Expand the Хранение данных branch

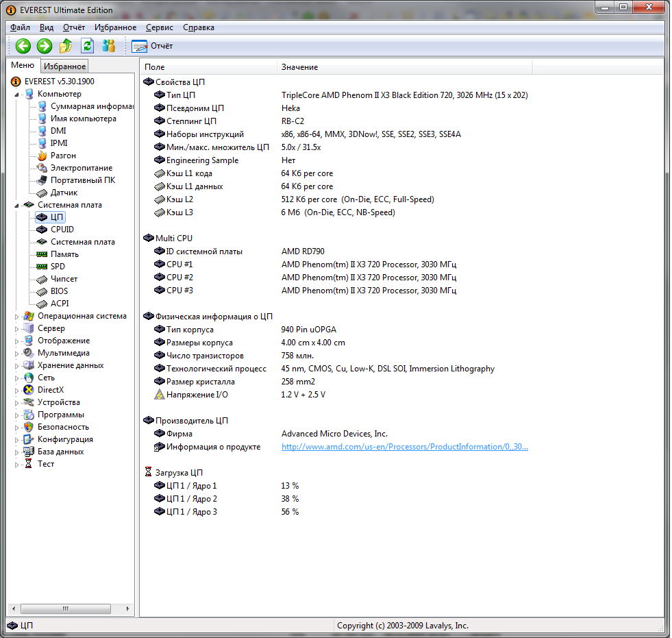(x=16, y=366)
